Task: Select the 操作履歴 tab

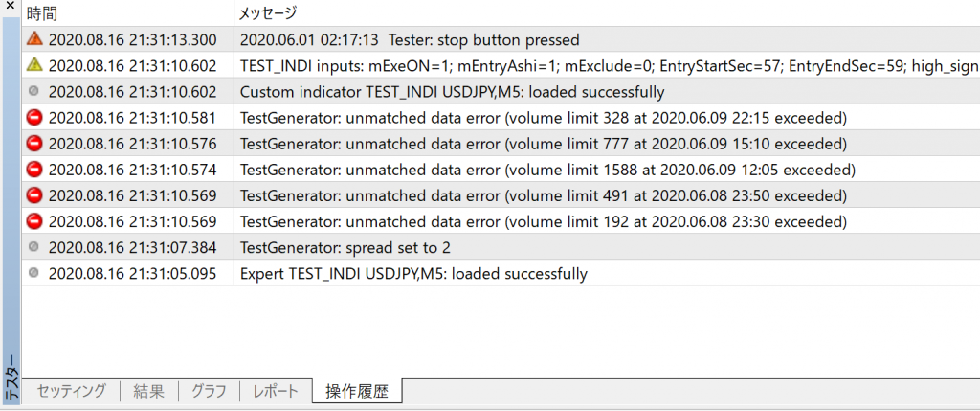Action: click(357, 392)
